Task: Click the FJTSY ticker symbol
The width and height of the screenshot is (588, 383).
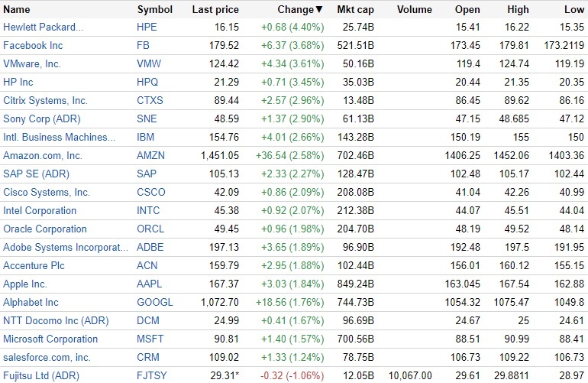Action: point(152,375)
